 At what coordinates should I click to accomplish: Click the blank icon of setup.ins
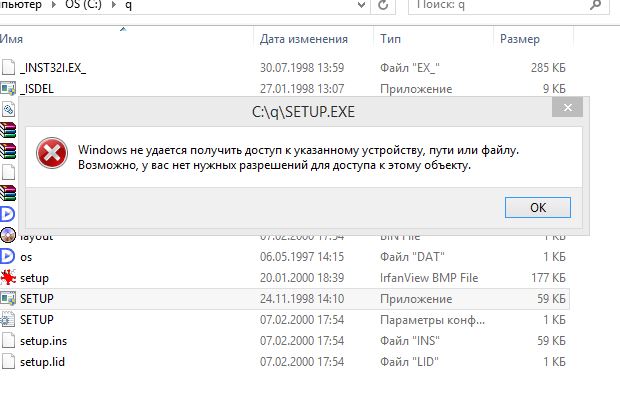[x=8, y=340]
